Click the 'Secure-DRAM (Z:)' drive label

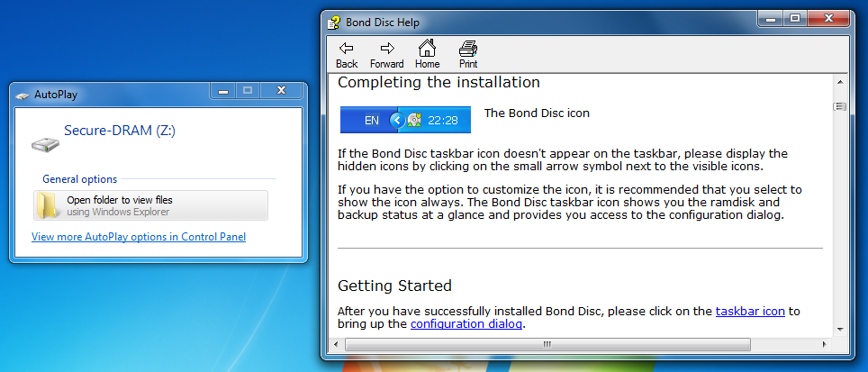point(120,131)
